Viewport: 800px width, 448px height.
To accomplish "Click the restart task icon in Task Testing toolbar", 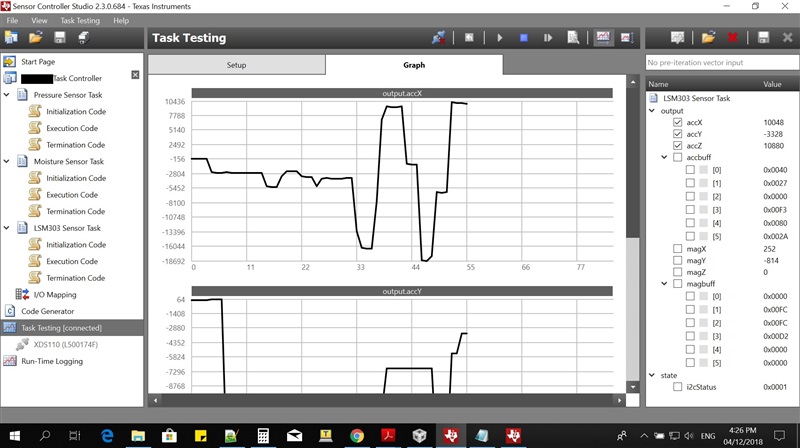I will tap(469, 38).
